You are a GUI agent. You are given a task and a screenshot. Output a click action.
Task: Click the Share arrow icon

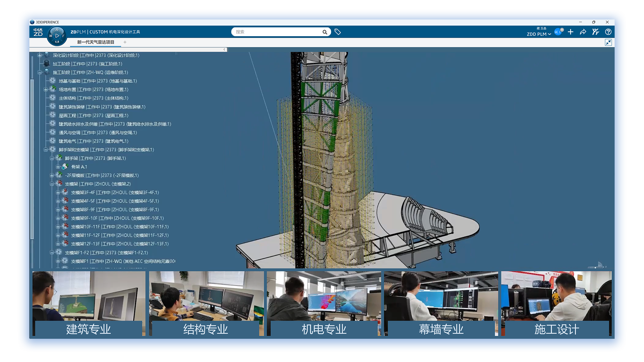(x=583, y=32)
